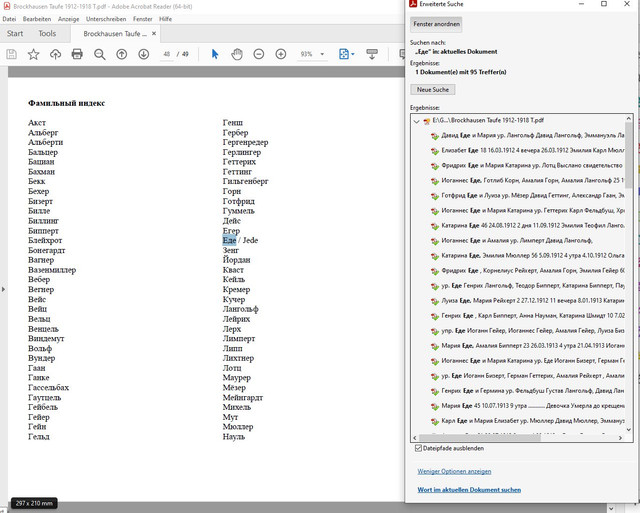The width and height of the screenshot is (640, 513).
Task: Close the Brockhausen Taufe document tab
Action: click(x=154, y=33)
